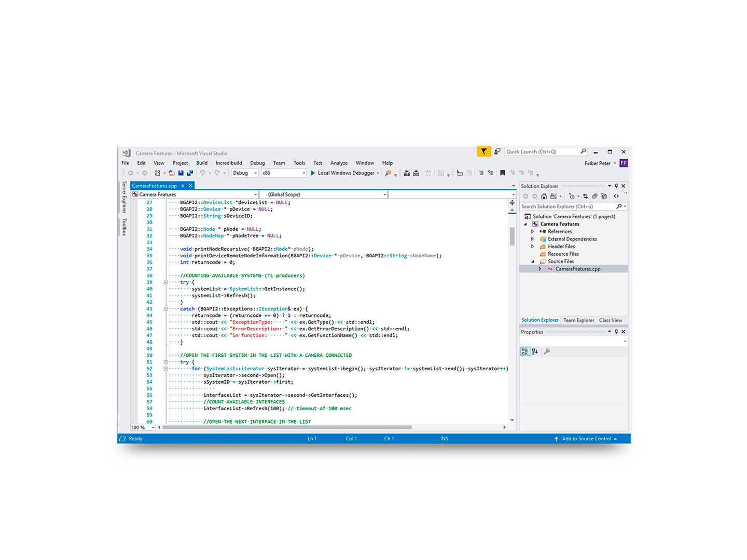Click the New Project toolbar icon
Screen dimensions: 747x560
tap(157, 173)
